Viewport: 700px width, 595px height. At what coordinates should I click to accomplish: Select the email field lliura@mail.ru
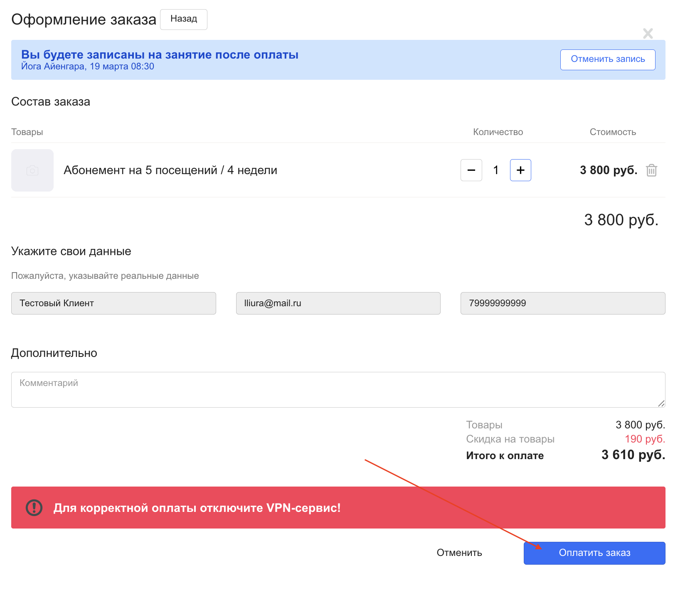[338, 303]
